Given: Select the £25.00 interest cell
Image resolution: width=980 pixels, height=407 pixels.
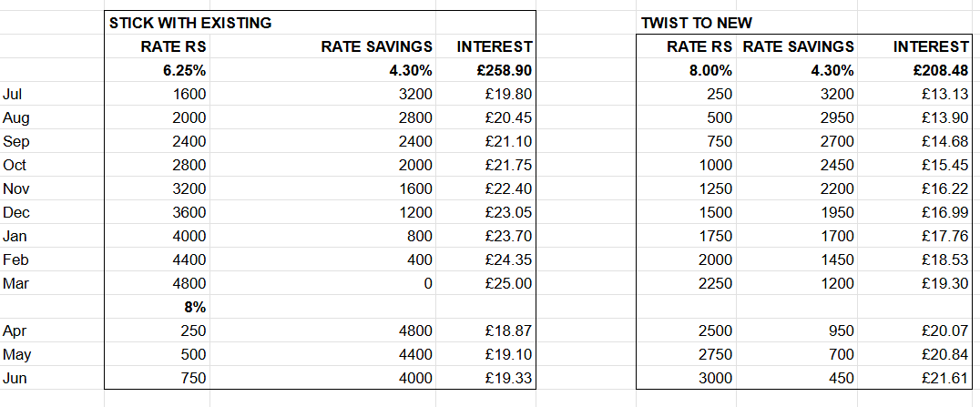Looking at the screenshot, I should click(x=509, y=283).
